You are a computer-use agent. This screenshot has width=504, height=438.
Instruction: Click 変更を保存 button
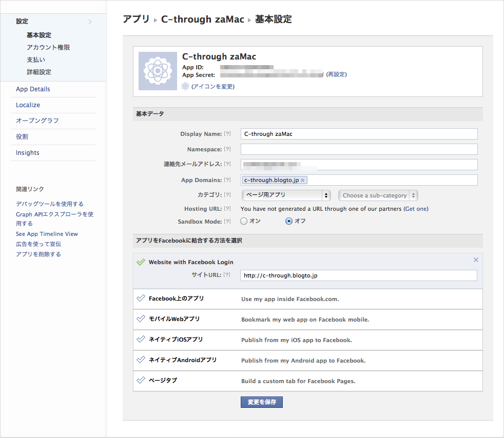(x=262, y=402)
